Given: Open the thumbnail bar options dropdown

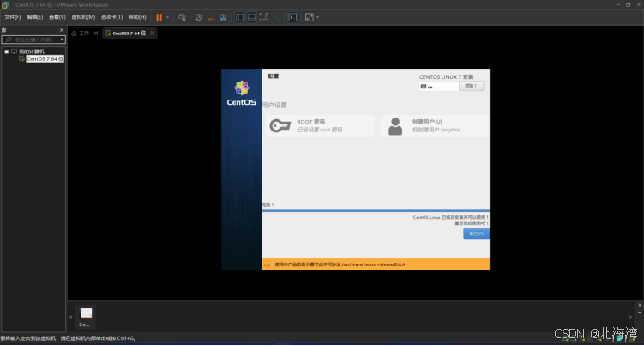Looking at the screenshot, I should [x=640, y=313].
